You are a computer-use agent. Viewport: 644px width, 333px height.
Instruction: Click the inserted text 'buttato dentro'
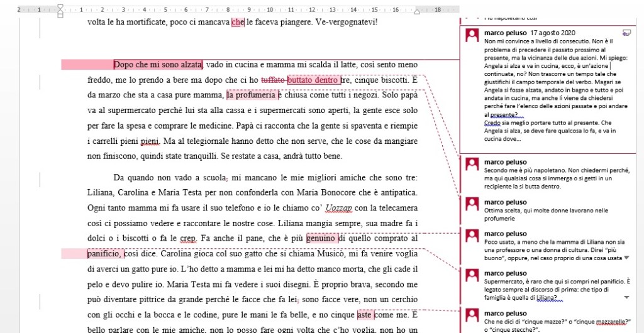coord(313,80)
